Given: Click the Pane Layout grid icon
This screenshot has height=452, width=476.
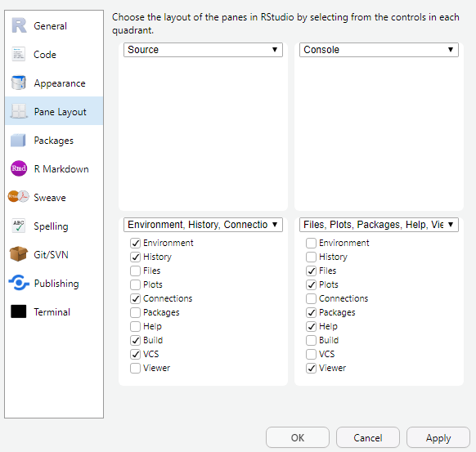Looking at the screenshot, I should [x=19, y=111].
